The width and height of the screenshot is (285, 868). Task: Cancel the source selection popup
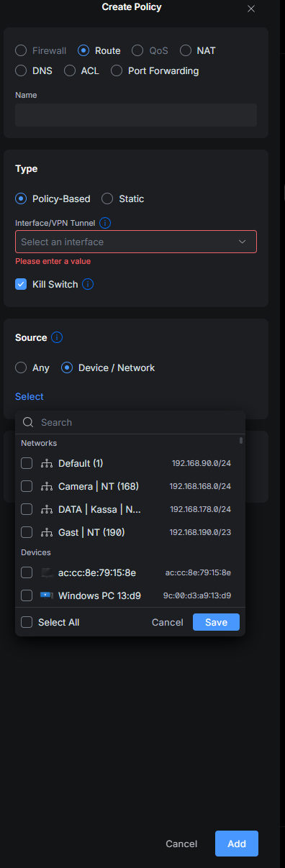point(168,622)
